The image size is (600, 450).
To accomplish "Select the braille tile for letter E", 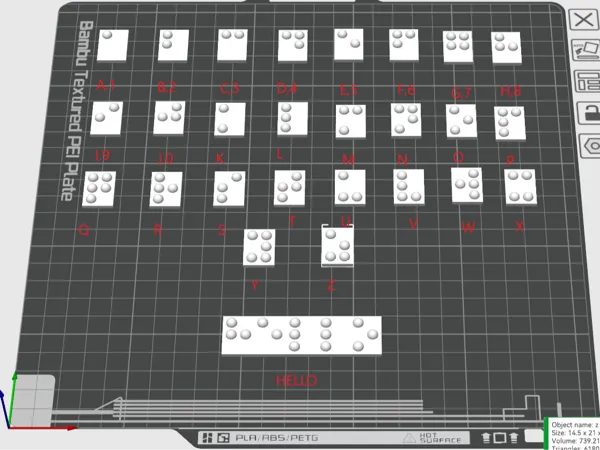I will coord(349,45).
